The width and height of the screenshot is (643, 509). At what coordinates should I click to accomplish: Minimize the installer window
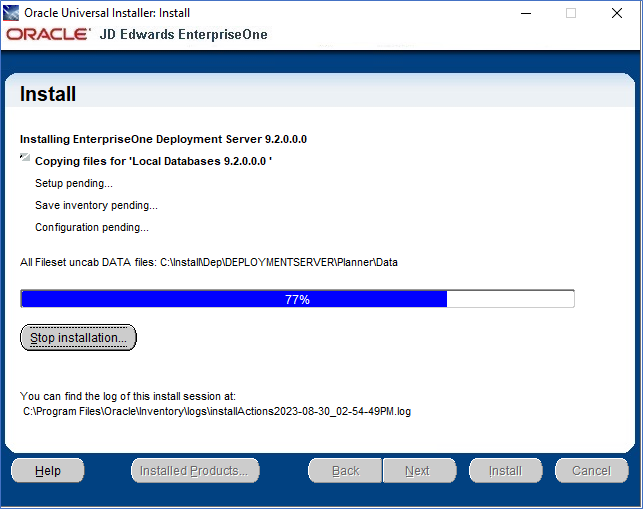(x=526, y=13)
